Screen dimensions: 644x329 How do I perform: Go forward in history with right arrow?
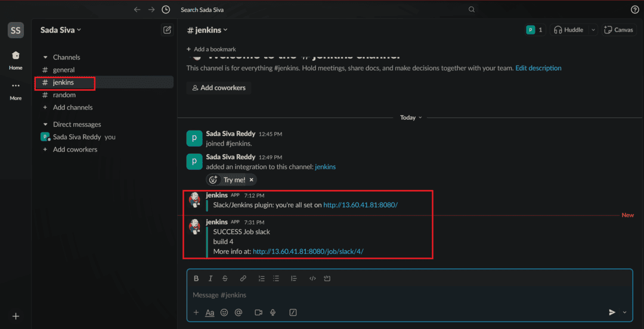[x=151, y=10]
